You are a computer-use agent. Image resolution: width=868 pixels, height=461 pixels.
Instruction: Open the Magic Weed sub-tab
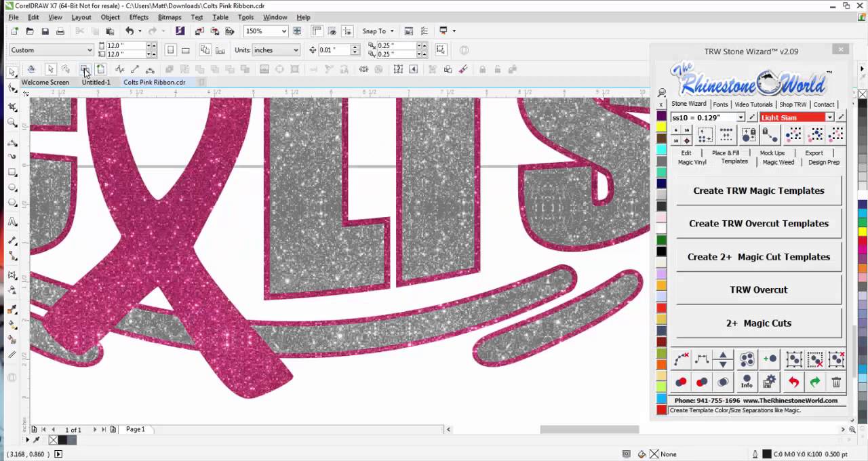coord(778,162)
